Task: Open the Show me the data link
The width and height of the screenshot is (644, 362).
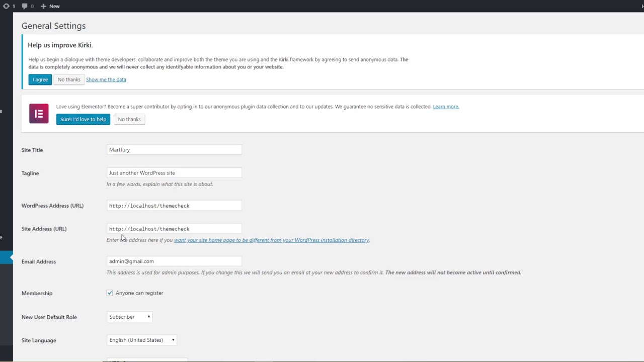Action: coord(106,79)
